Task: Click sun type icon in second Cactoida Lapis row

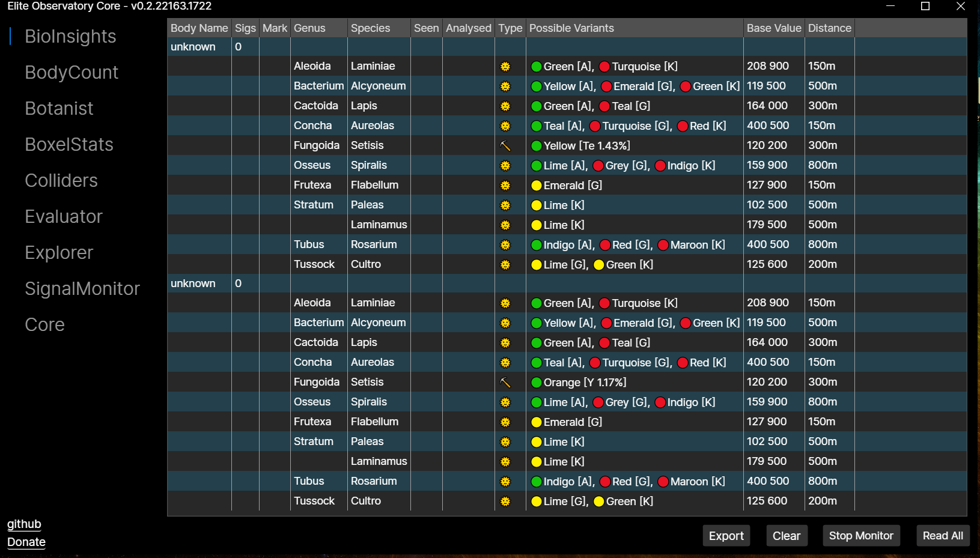Action: (x=505, y=343)
